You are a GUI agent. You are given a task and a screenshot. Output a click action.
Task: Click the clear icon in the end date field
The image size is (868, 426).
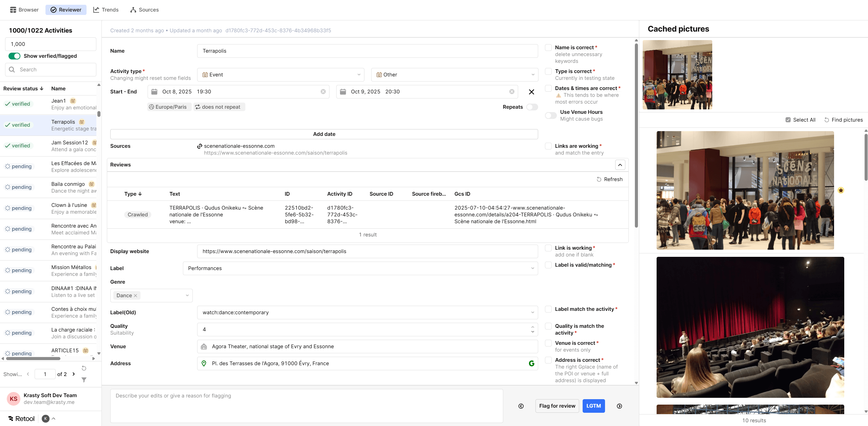512,91
